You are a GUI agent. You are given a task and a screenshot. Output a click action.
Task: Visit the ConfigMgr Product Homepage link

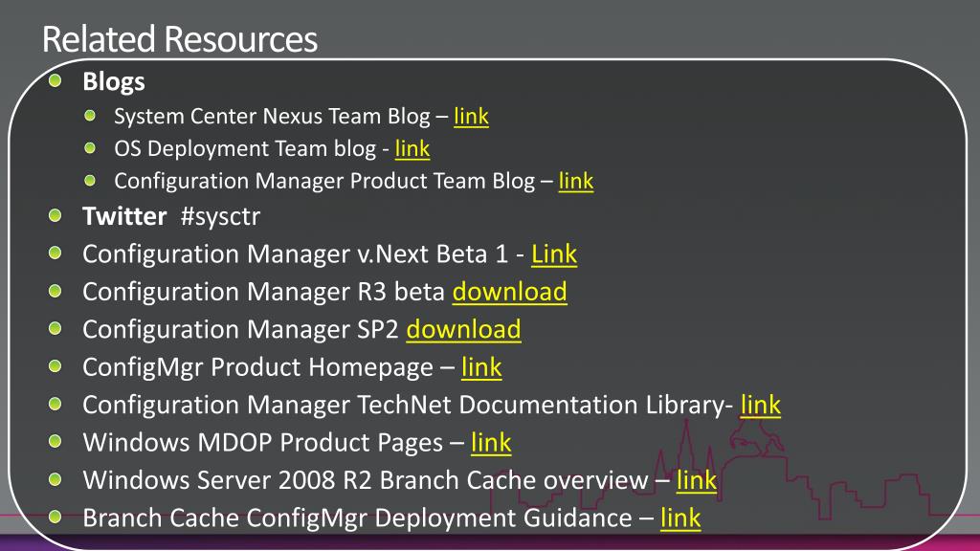coord(482,367)
